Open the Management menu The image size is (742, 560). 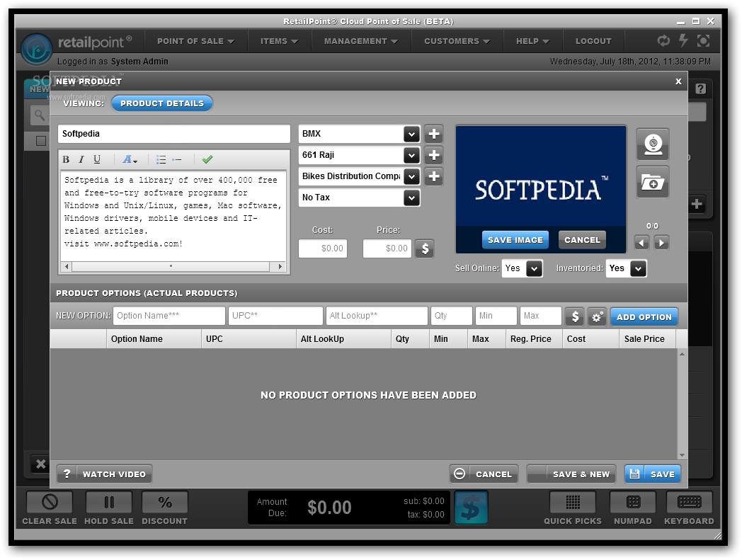(x=361, y=41)
